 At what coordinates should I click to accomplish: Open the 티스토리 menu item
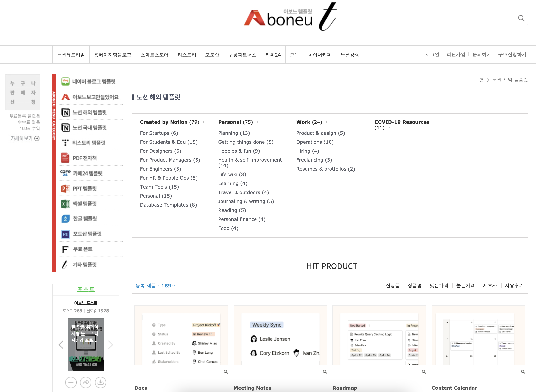tap(187, 55)
